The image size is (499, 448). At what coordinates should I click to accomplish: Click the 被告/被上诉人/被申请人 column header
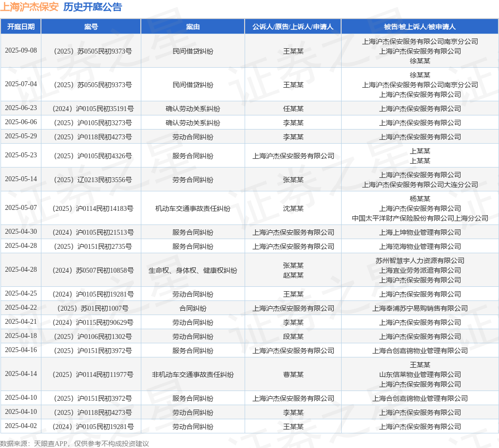tap(420, 27)
